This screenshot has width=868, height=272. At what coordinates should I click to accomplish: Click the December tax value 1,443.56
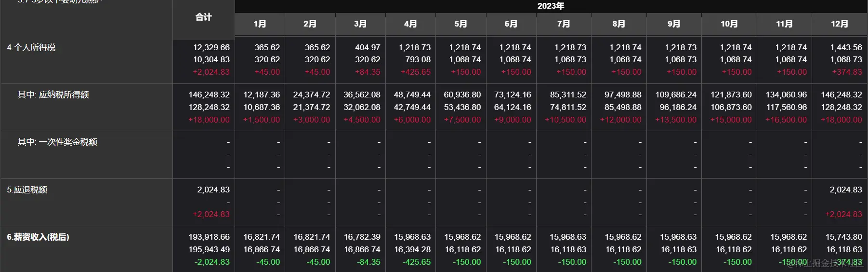[x=846, y=47]
